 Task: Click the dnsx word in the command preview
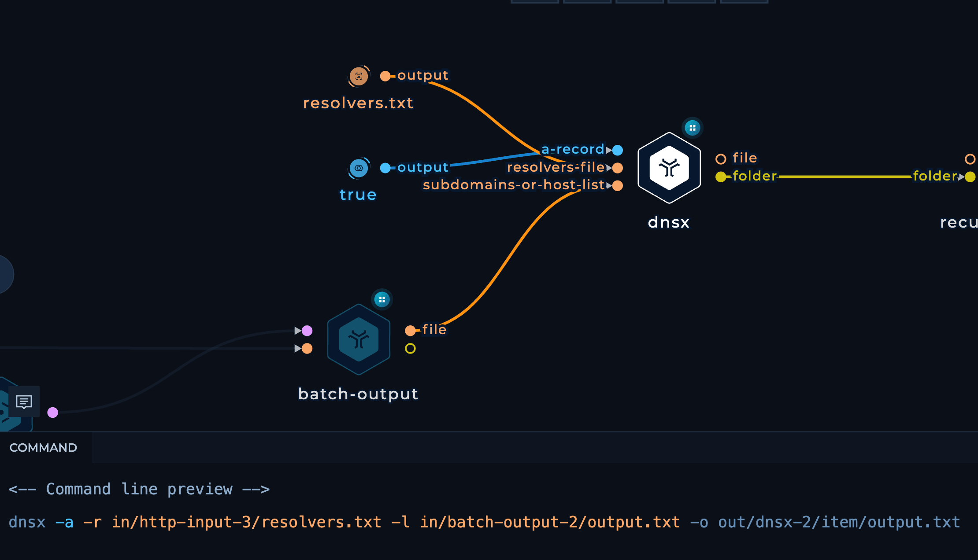click(27, 522)
